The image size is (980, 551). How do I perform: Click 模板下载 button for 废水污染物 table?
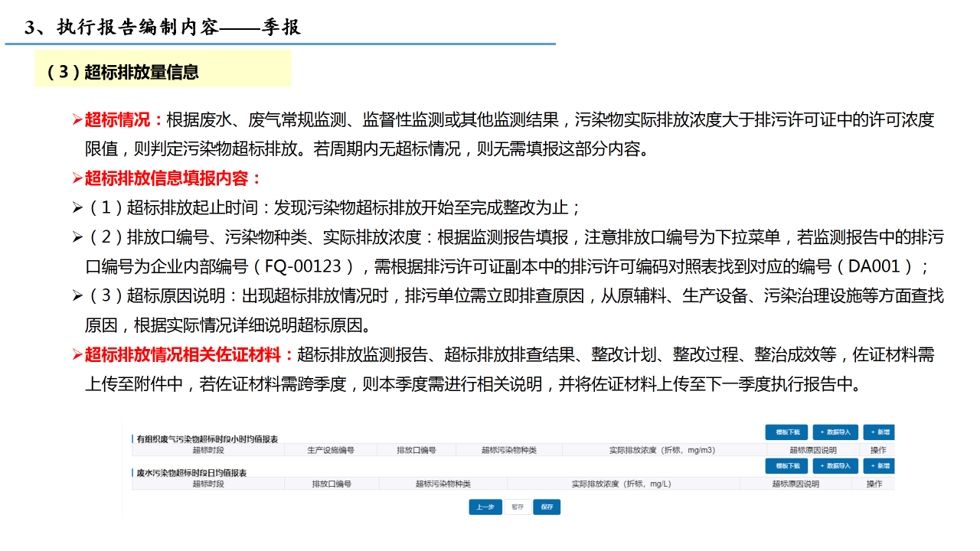(x=786, y=466)
